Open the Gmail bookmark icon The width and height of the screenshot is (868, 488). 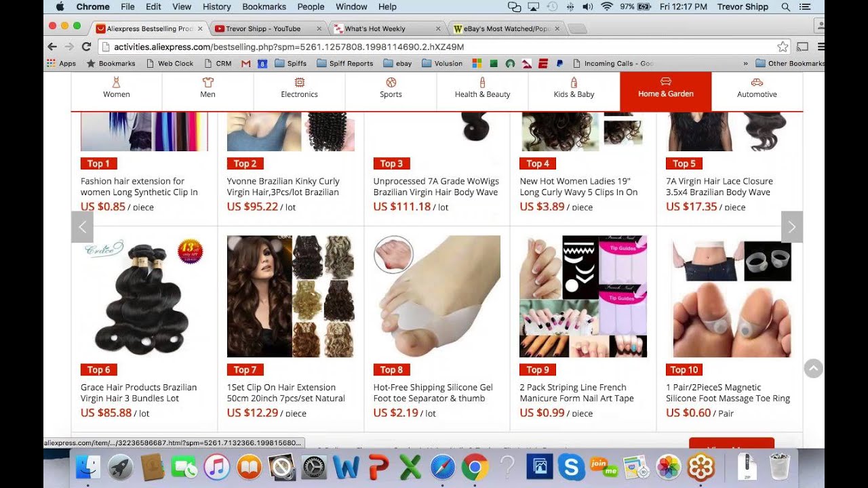tap(246, 64)
